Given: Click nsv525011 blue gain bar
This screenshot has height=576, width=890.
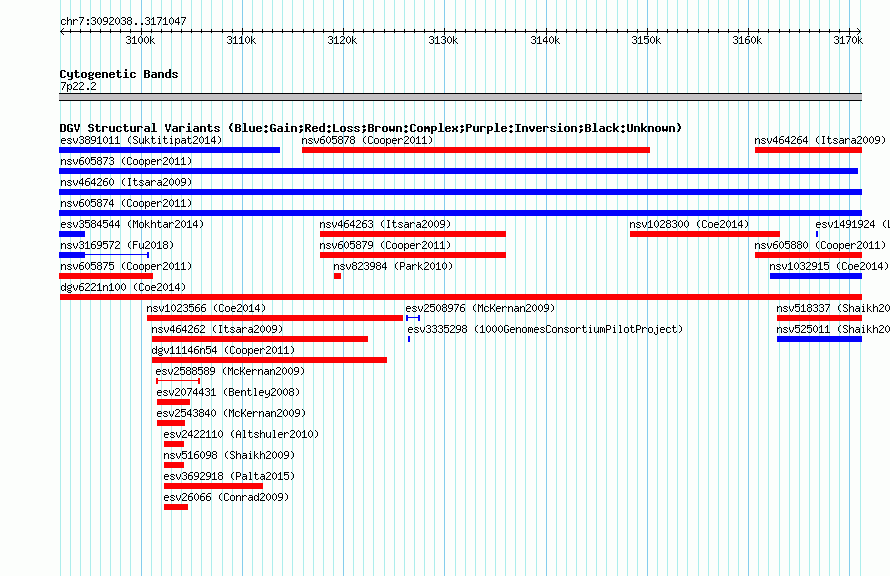Looking at the screenshot, I should coord(819,339).
